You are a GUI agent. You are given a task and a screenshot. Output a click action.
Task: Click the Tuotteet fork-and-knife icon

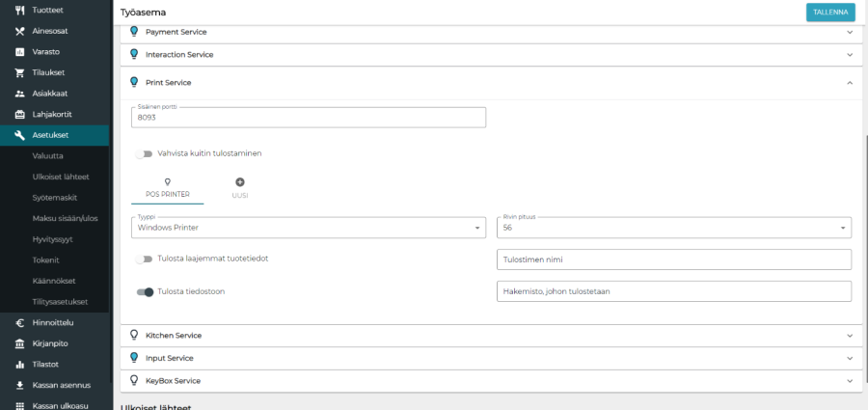click(19, 10)
